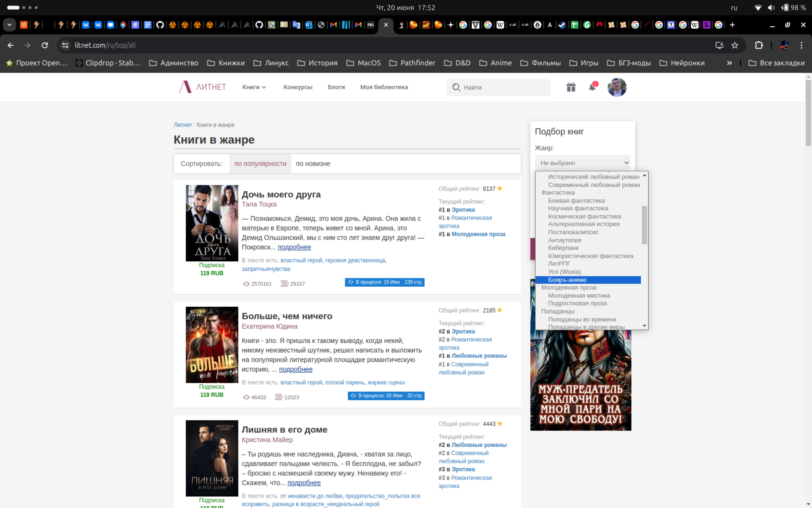Switch to the Steam tab

pyautogui.click(x=562, y=25)
